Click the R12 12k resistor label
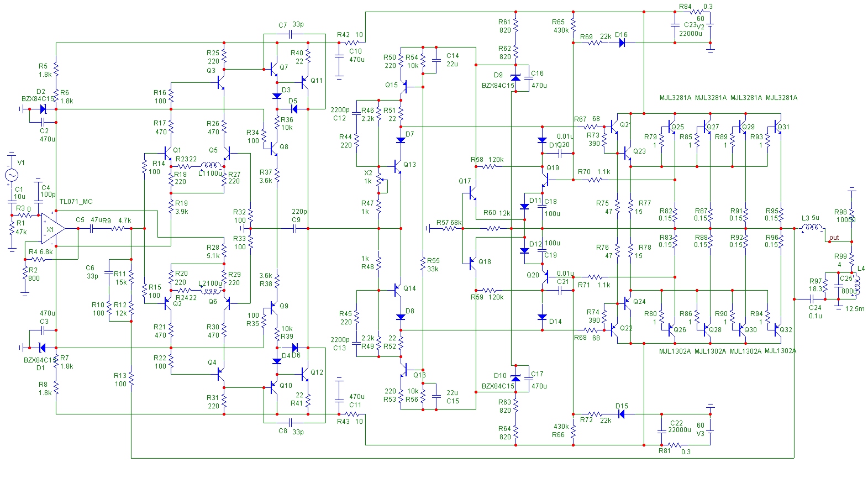This screenshot has height=478, width=868. (x=120, y=309)
